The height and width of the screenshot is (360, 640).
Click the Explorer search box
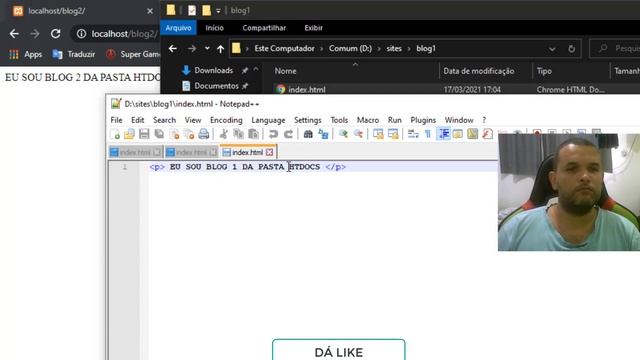(615, 49)
